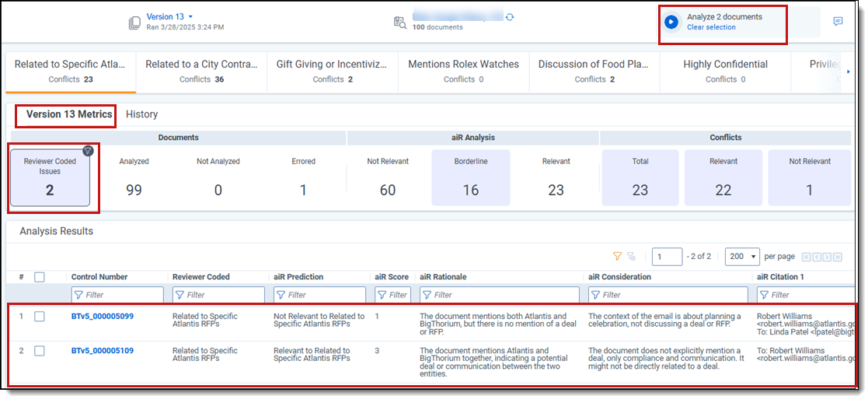This screenshot has height=396, width=868.
Task: Click the Clear selection link
Action: pos(711,27)
